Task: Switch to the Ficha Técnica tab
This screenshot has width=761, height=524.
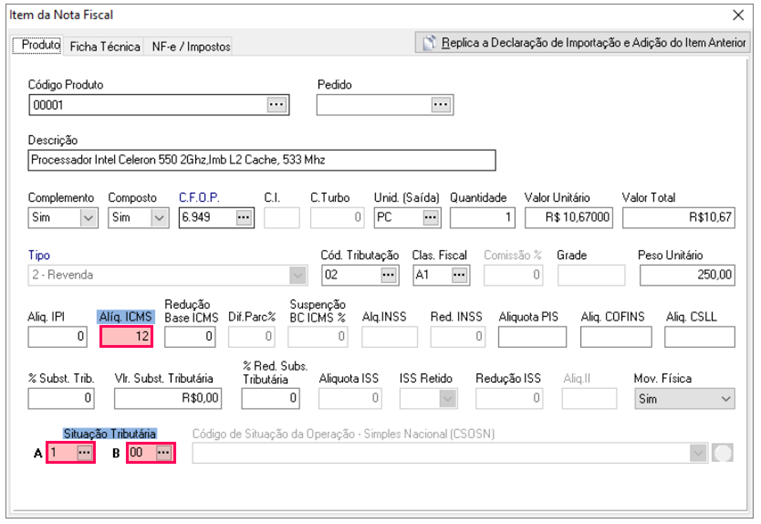Action: click(105, 47)
